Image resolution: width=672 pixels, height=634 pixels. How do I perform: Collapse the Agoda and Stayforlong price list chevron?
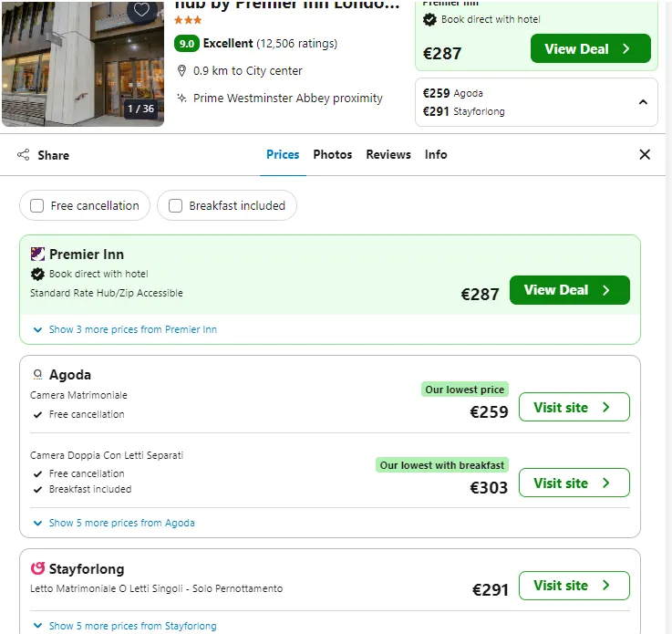point(643,102)
